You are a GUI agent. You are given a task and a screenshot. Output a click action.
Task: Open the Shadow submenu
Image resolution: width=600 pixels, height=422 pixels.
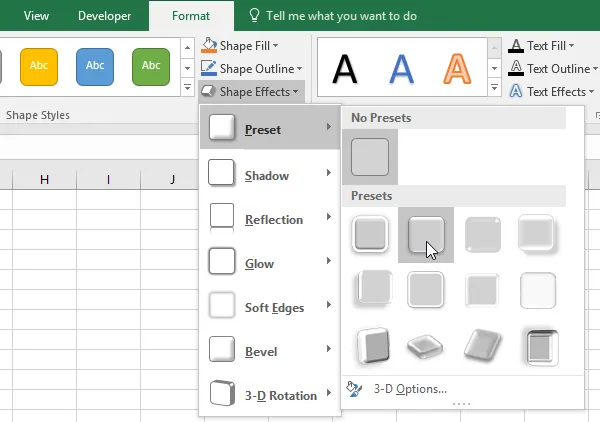(x=270, y=174)
